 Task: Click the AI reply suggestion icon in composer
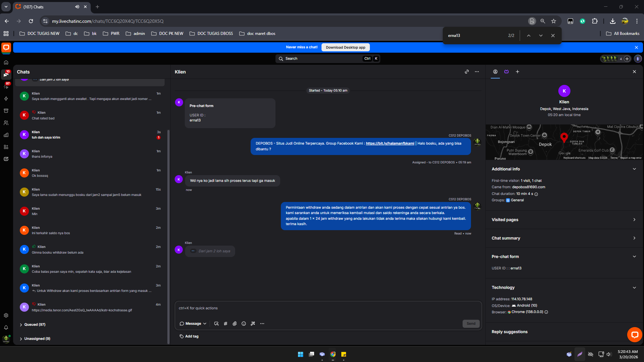pyautogui.click(x=216, y=324)
